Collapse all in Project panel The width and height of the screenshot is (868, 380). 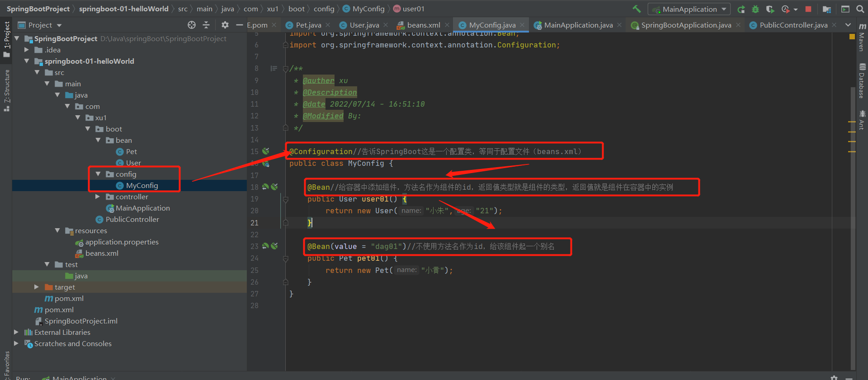[x=206, y=25]
